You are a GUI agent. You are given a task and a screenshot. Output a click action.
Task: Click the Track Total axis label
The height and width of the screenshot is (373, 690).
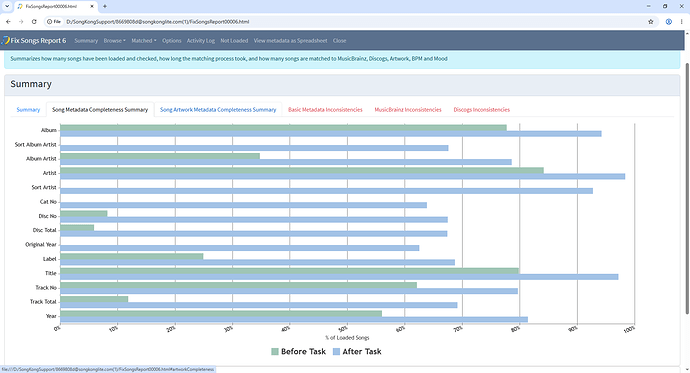tap(43, 302)
